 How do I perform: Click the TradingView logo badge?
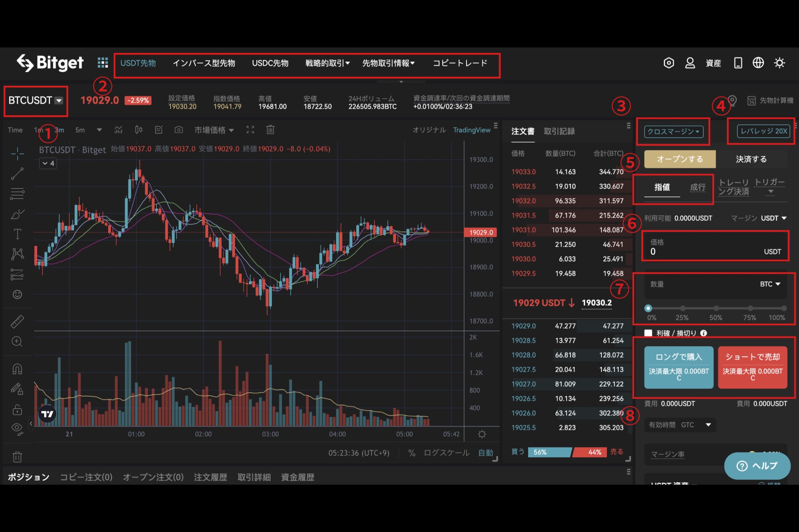pyautogui.click(x=47, y=414)
